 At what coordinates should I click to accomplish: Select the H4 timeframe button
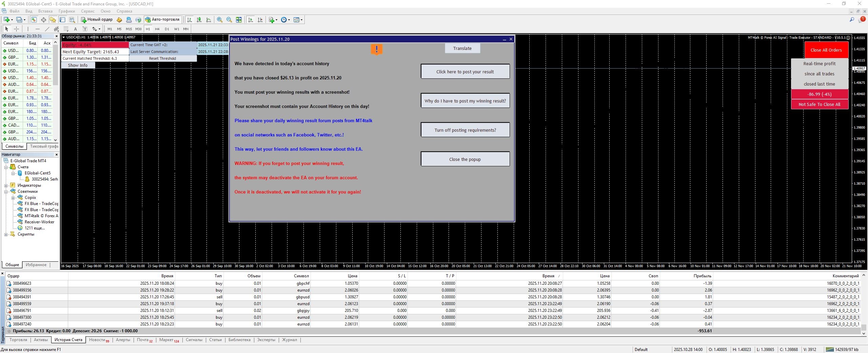(x=157, y=29)
